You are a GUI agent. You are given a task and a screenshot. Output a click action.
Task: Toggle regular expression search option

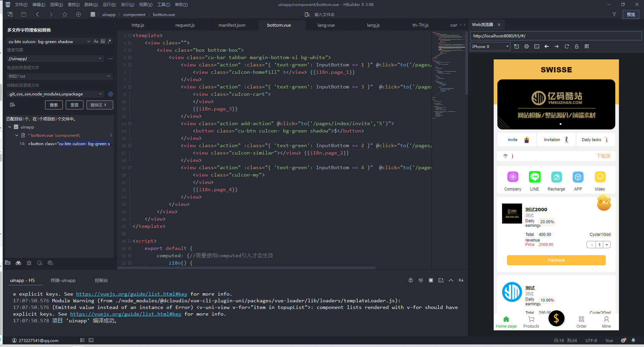coord(110,41)
